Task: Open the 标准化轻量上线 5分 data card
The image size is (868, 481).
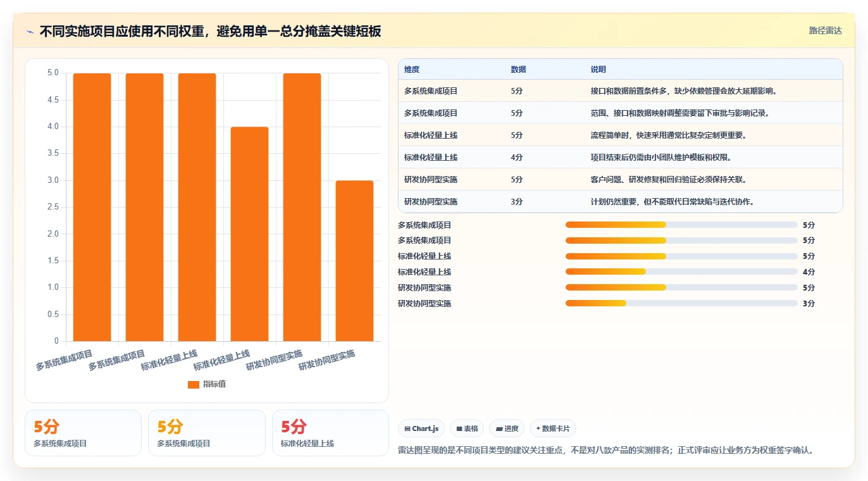Action: pos(330,433)
